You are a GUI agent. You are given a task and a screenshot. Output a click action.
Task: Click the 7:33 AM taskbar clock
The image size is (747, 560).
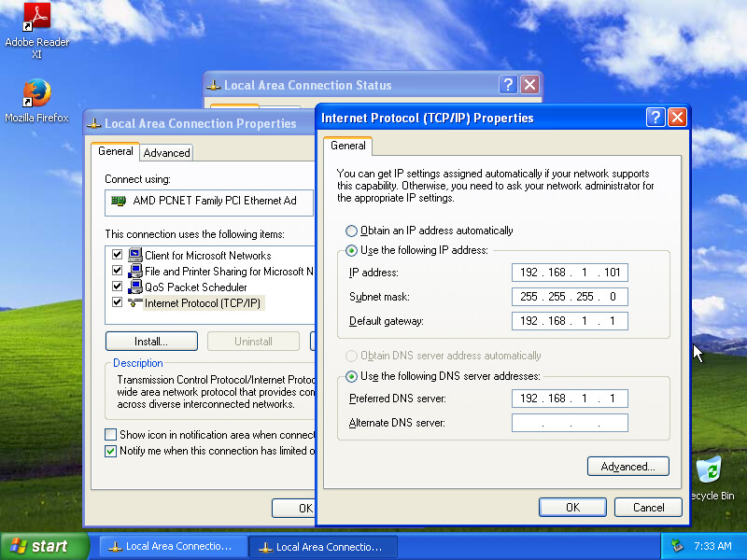[712, 546]
